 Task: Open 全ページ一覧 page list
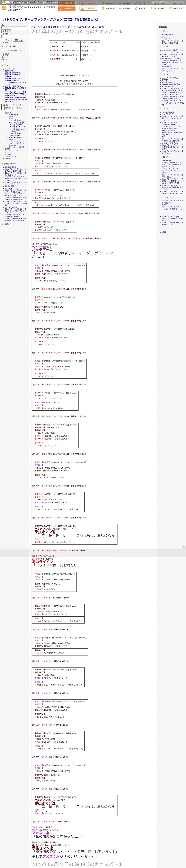pos(157,8)
